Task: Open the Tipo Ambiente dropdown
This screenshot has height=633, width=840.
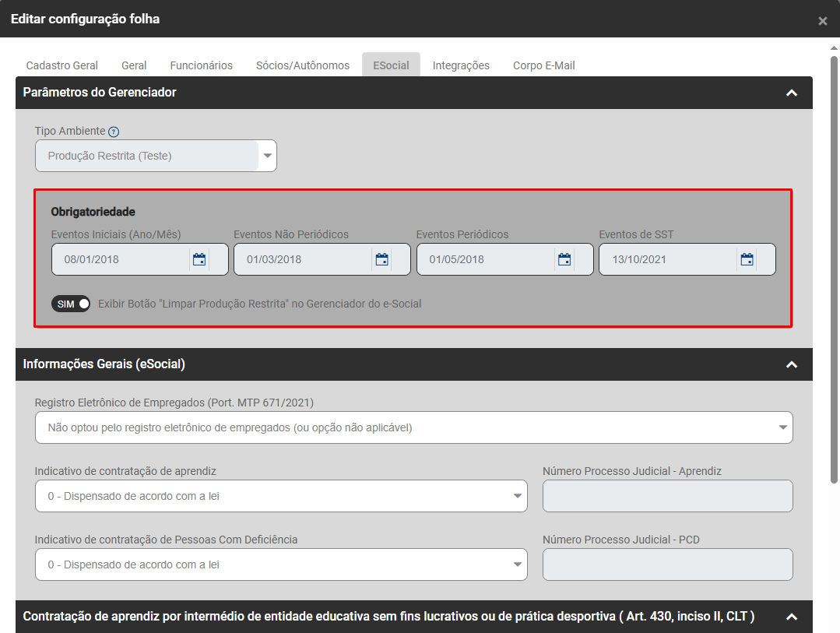Action: point(267,156)
